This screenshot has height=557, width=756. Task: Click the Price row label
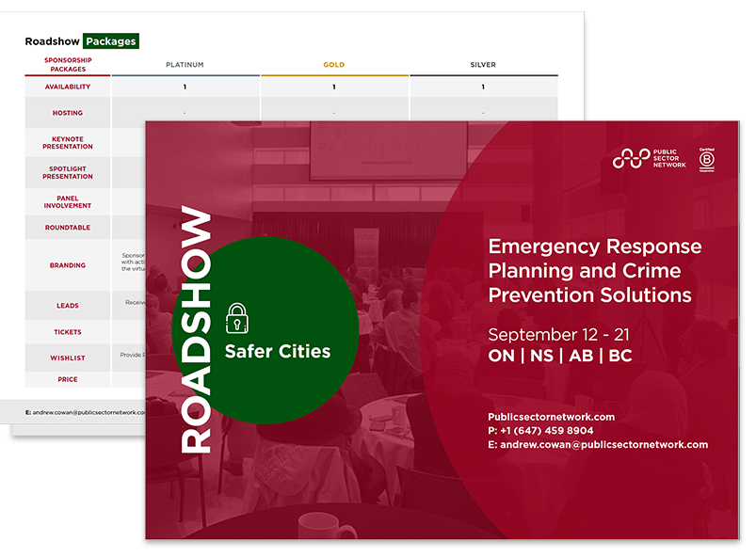[68, 379]
